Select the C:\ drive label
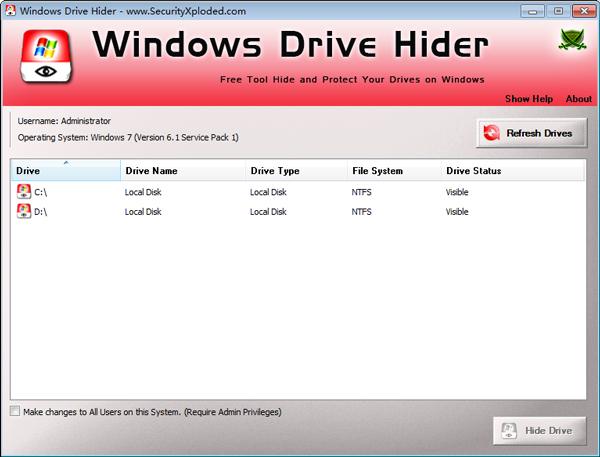This screenshot has width=600, height=457. tap(41, 192)
